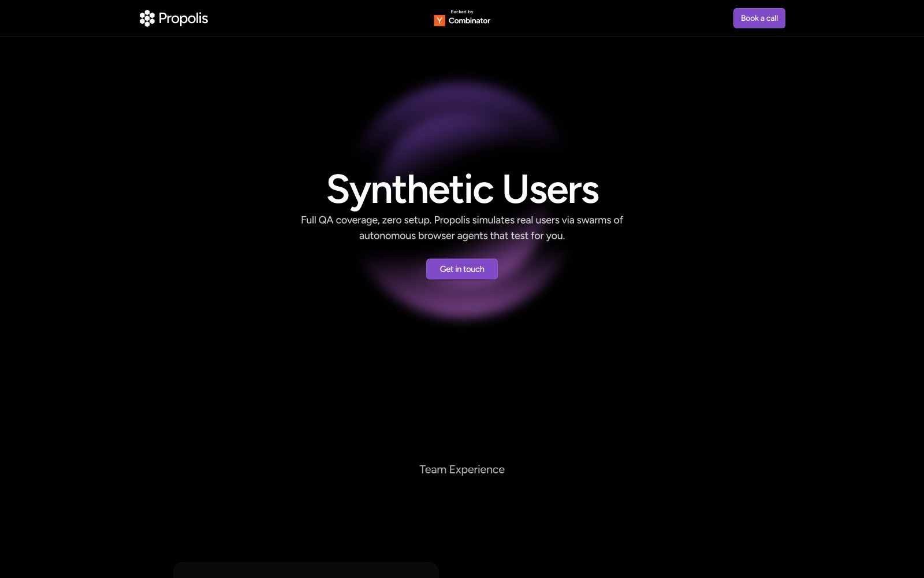Click the word 'Users' in the headline
Image resolution: width=924 pixels, height=578 pixels.
click(x=550, y=190)
